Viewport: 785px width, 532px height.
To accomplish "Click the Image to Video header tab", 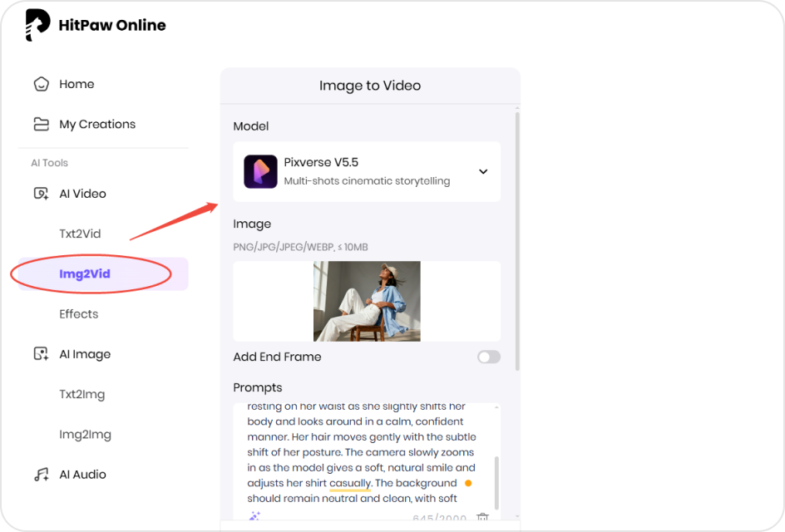I will coord(369,86).
